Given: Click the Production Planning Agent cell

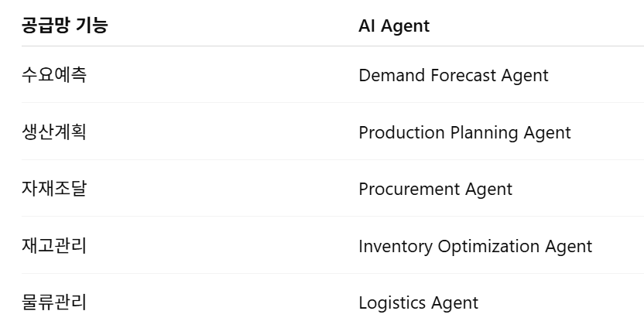Looking at the screenshot, I should click(464, 132).
